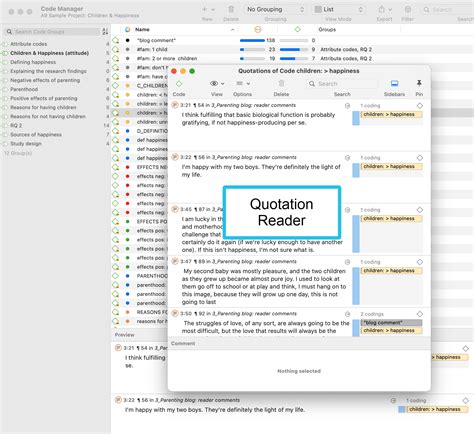
Task: Click comment icon of quotation 3:50 in Reader
Action: 347,314
